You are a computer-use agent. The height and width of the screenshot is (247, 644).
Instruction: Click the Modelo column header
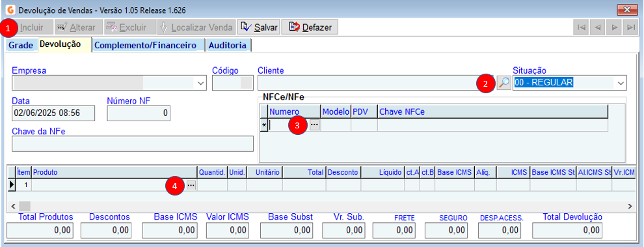[x=336, y=111]
